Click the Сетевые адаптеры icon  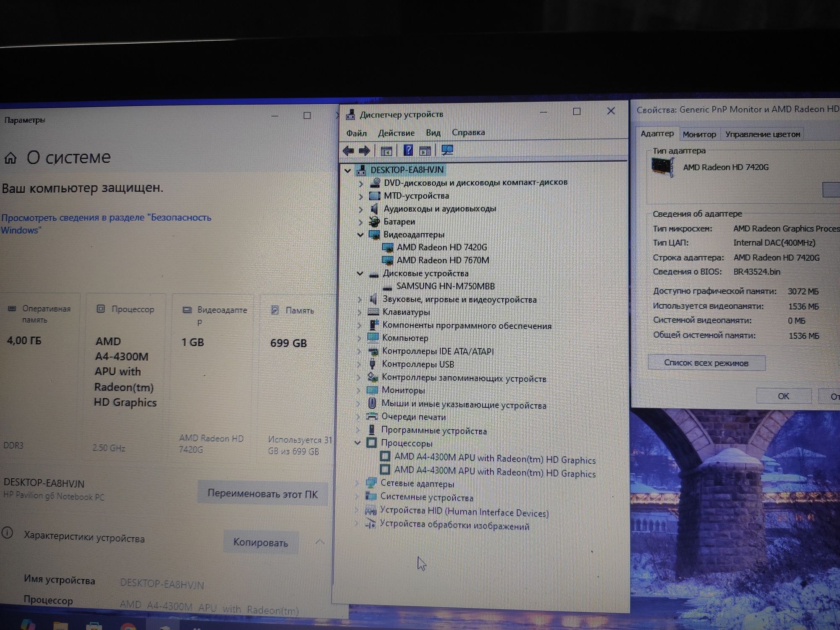371,483
